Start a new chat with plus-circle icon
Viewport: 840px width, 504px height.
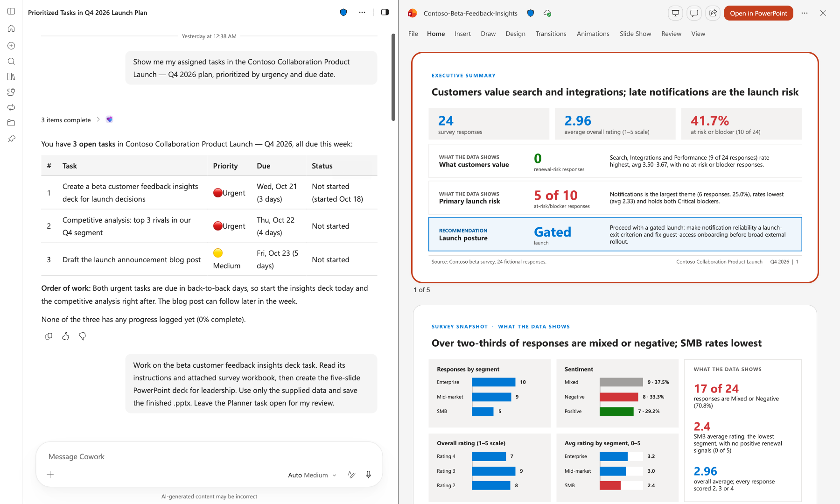click(11, 46)
